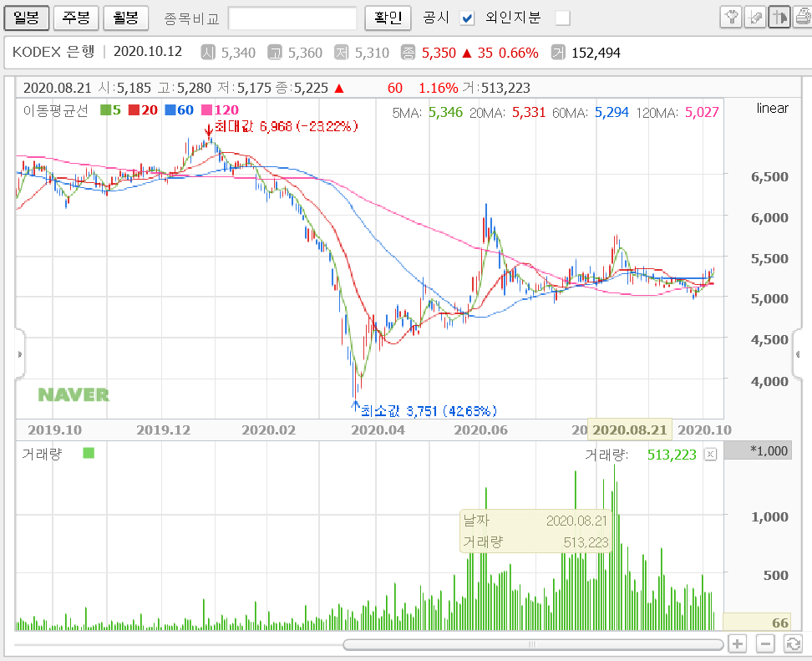Click the red 20-day MA swatch
The width and height of the screenshot is (812, 661).
point(134,109)
